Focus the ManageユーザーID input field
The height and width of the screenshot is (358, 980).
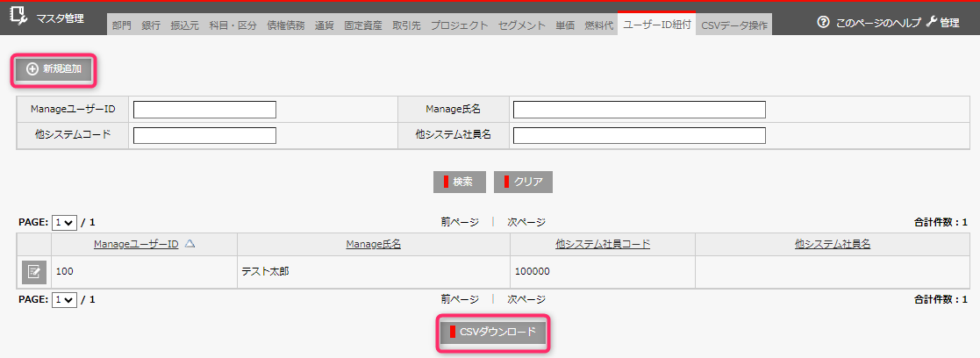(x=204, y=110)
